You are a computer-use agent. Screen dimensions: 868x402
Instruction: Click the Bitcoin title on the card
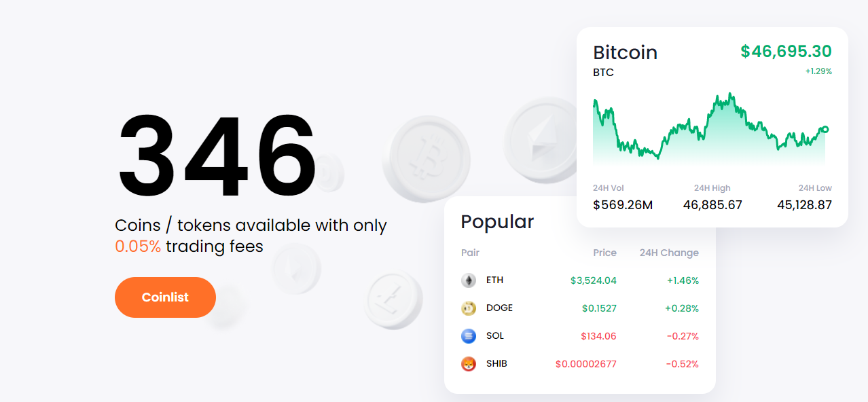tap(626, 52)
